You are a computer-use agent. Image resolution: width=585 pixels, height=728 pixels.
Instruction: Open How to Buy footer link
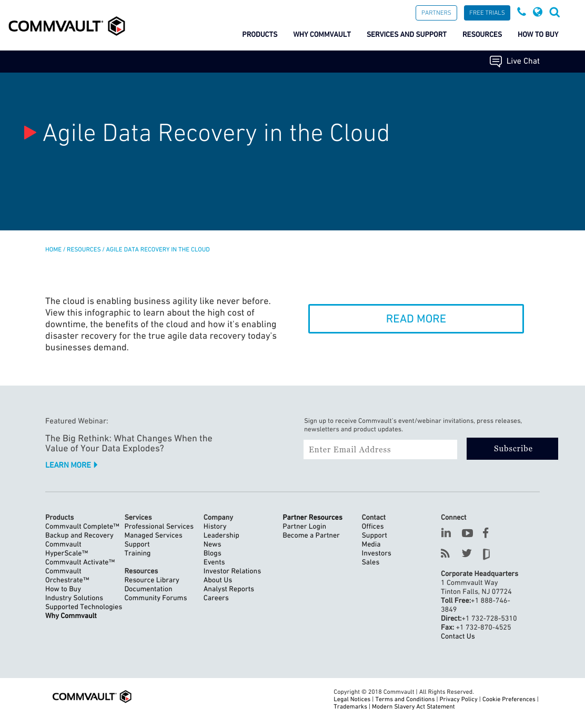tap(63, 589)
